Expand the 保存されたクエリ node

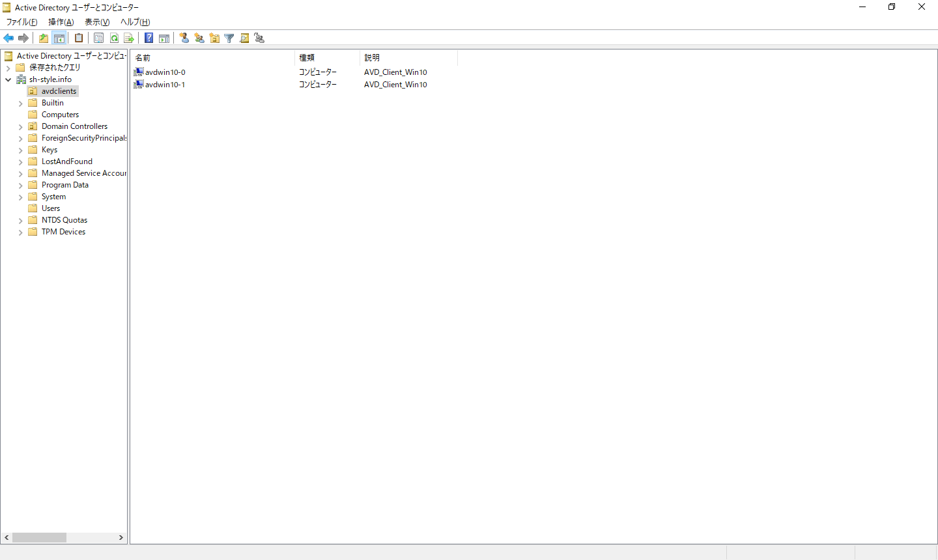8,68
